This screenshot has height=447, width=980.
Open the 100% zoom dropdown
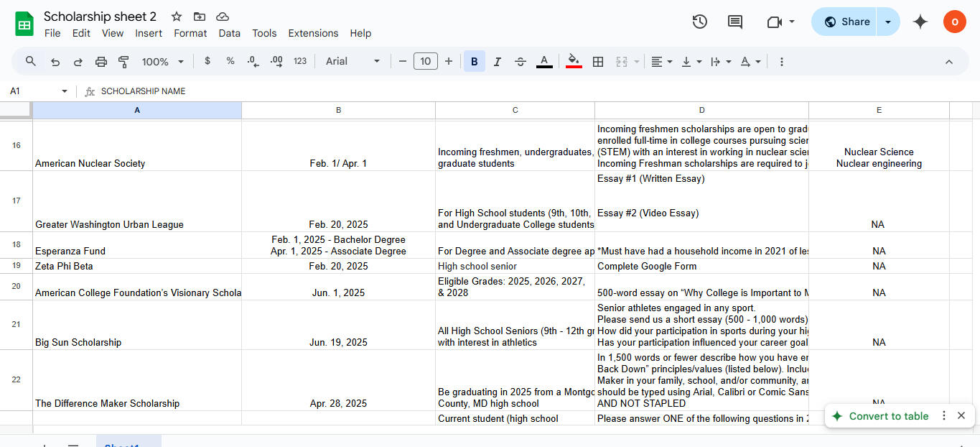(x=163, y=62)
